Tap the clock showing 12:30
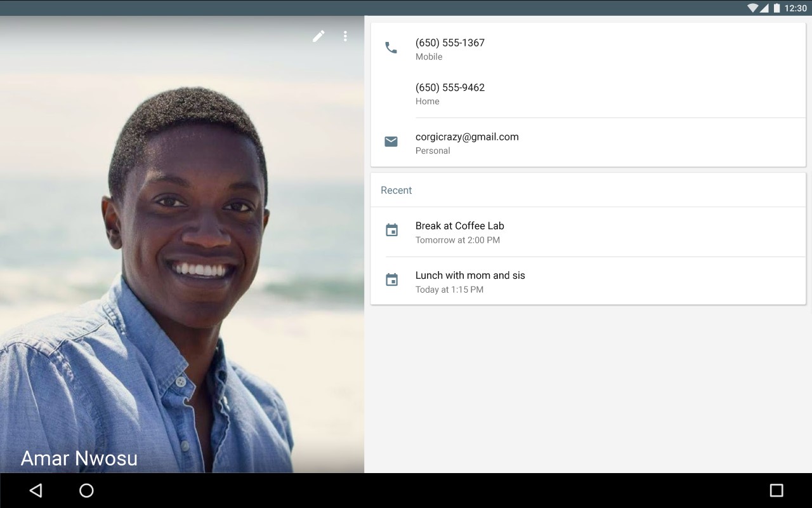 click(796, 8)
